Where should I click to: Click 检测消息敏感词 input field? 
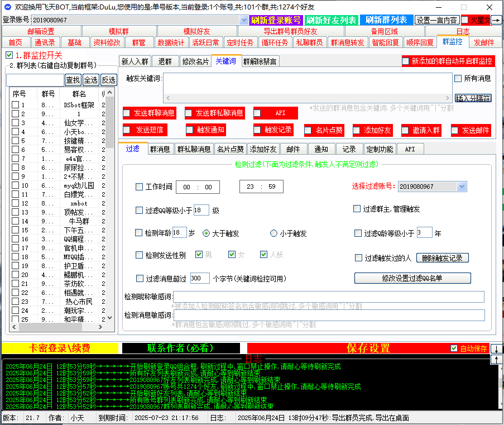pos(329,316)
